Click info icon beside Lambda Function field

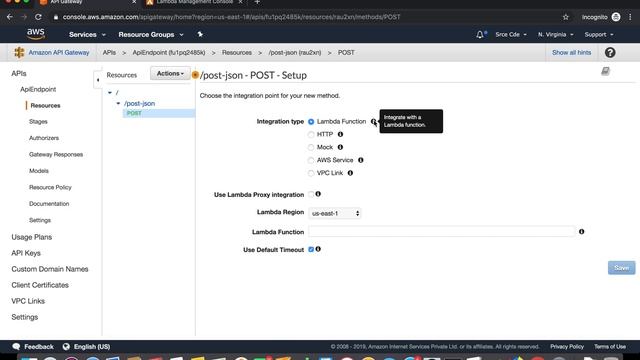click(581, 232)
